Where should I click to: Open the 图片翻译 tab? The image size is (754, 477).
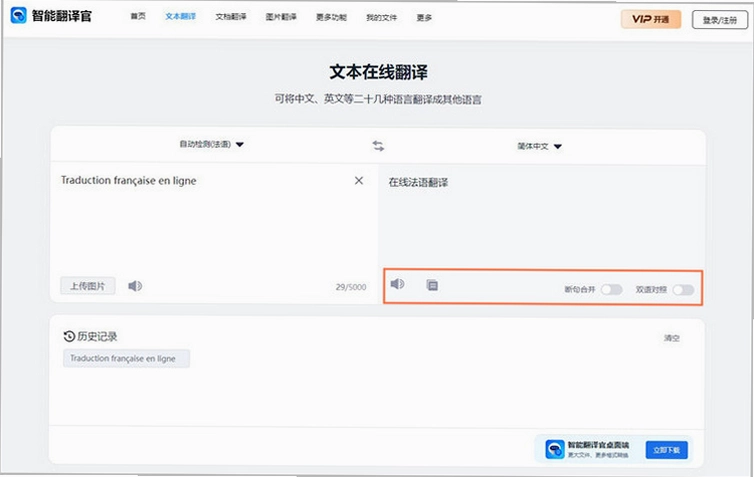pos(281,17)
